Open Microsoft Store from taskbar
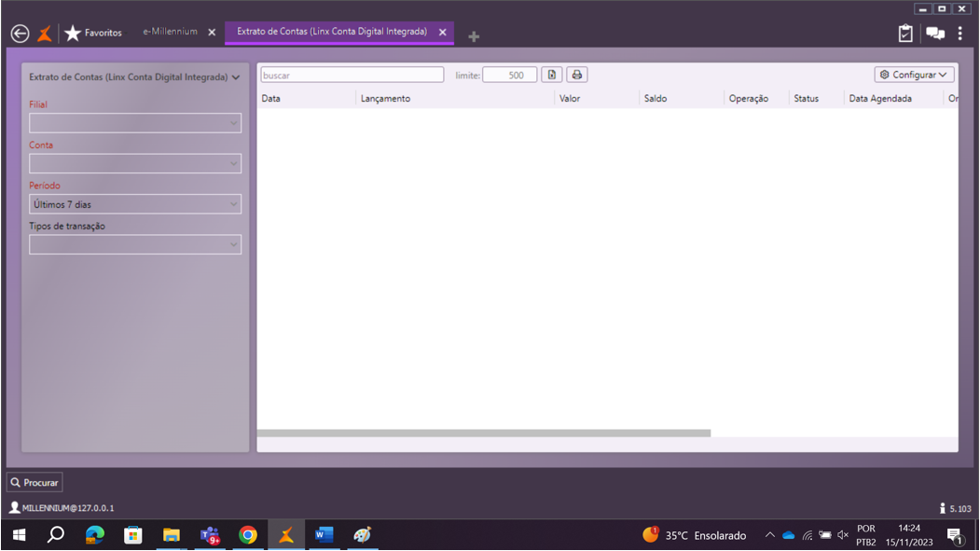This screenshot has width=980, height=551. click(x=133, y=535)
